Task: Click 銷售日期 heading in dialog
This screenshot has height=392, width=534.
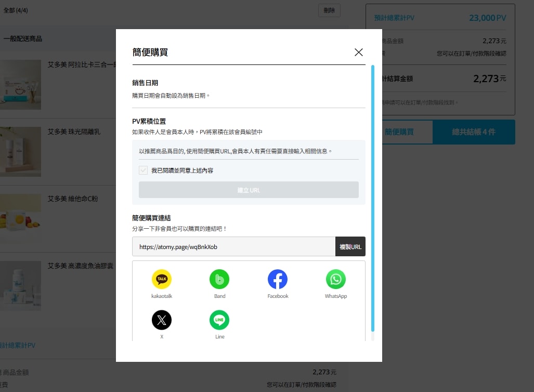Action: pyautogui.click(x=145, y=83)
